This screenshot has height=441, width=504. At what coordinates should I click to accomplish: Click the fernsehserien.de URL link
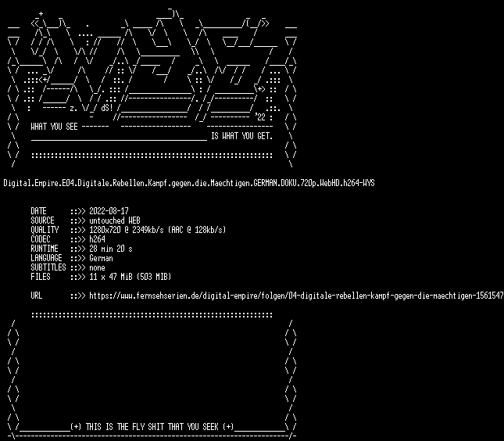(x=295, y=296)
